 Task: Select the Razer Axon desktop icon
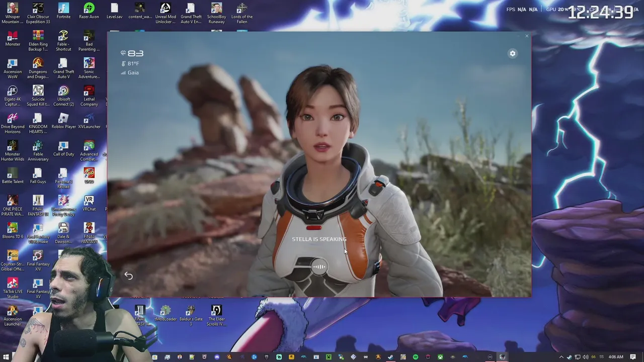(x=89, y=11)
